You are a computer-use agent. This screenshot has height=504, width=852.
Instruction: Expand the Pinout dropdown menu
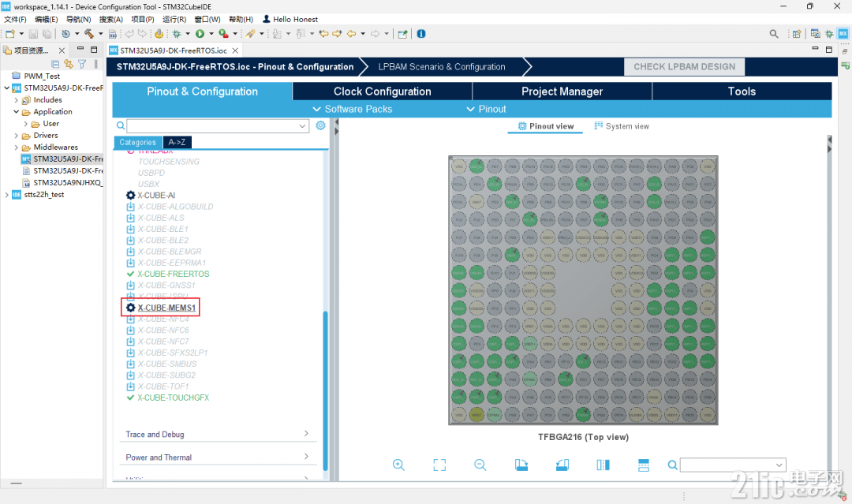click(486, 109)
